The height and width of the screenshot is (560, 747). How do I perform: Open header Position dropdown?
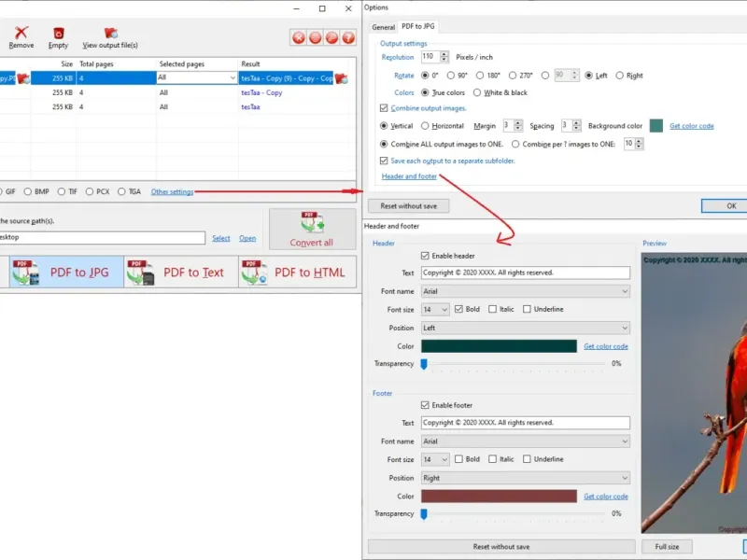tap(526, 329)
